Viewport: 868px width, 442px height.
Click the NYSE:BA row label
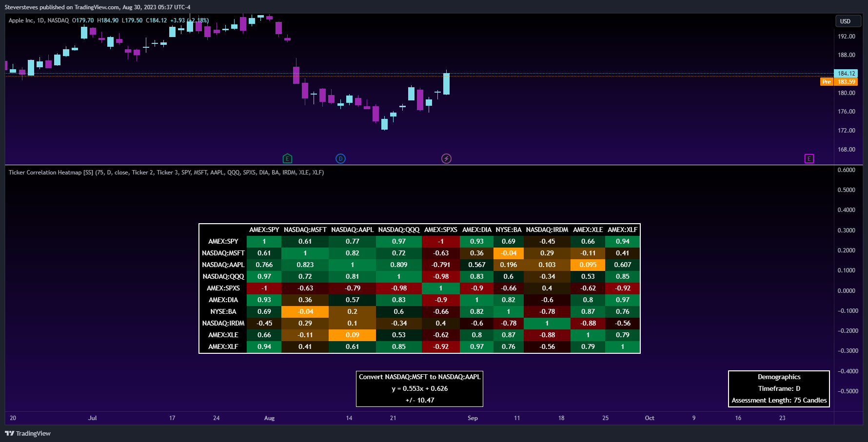[223, 311]
